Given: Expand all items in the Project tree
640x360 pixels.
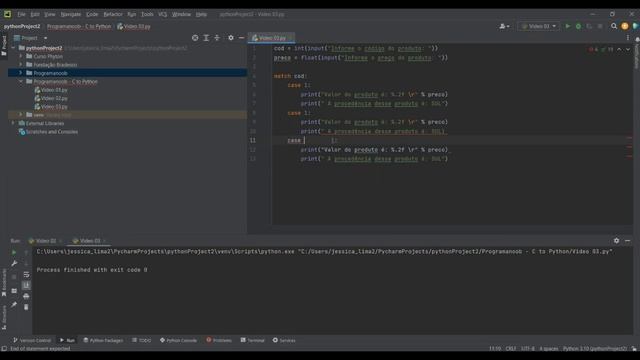Looking at the screenshot, I should point(206,38).
